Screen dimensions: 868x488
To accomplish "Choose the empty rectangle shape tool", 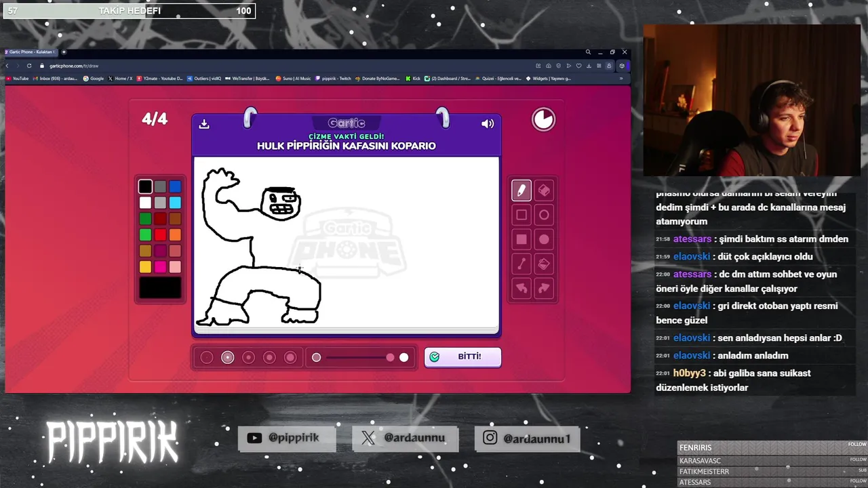I will click(x=521, y=215).
